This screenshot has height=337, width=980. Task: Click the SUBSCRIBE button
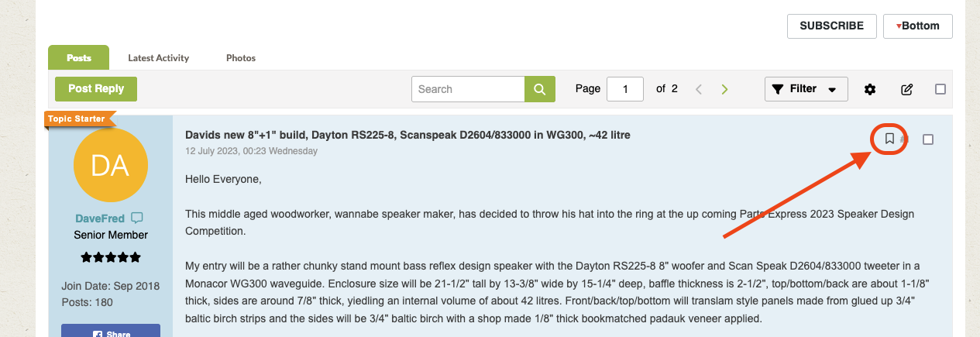click(832, 26)
